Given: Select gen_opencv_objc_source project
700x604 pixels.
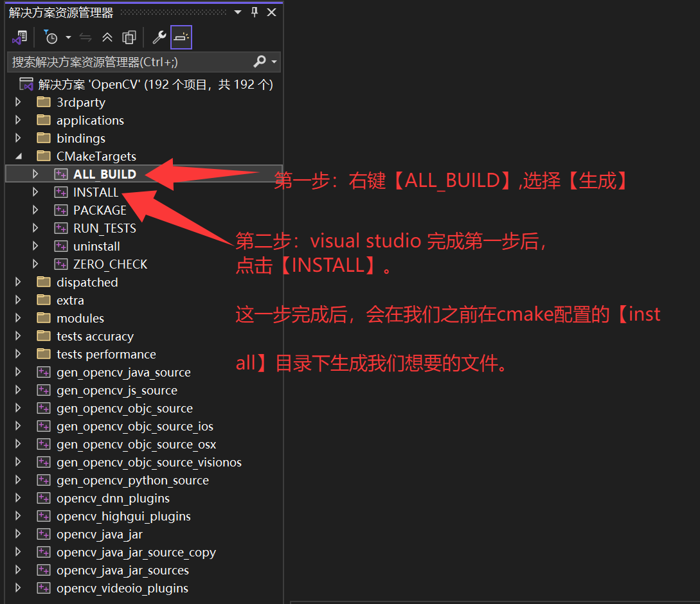Looking at the screenshot, I should tap(125, 408).
